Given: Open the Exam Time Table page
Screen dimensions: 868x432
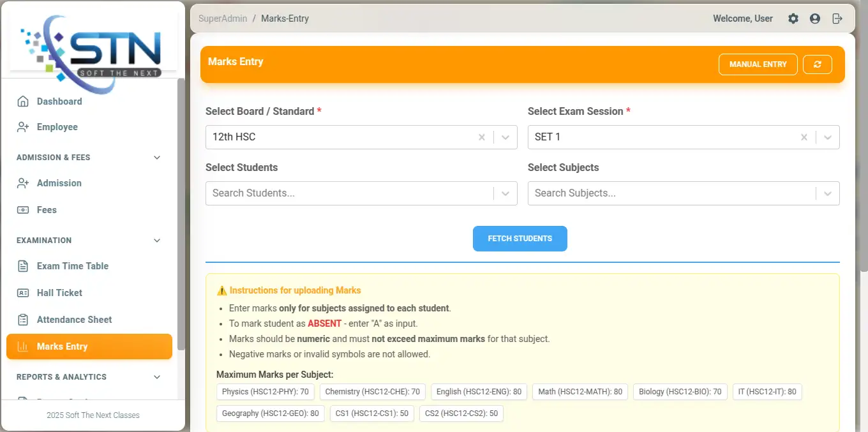Looking at the screenshot, I should pyautogui.click(x=72, y=266).
